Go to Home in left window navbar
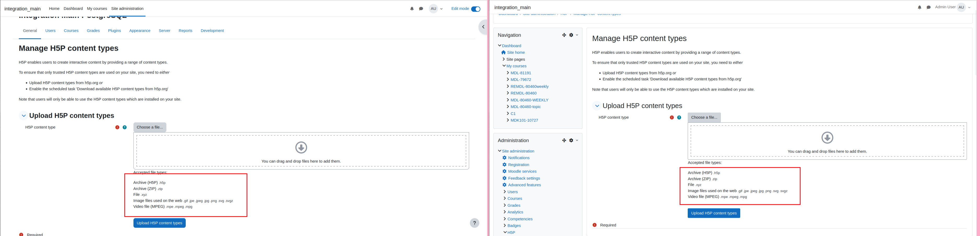This screenshot has width=980, height=236. 54,8
